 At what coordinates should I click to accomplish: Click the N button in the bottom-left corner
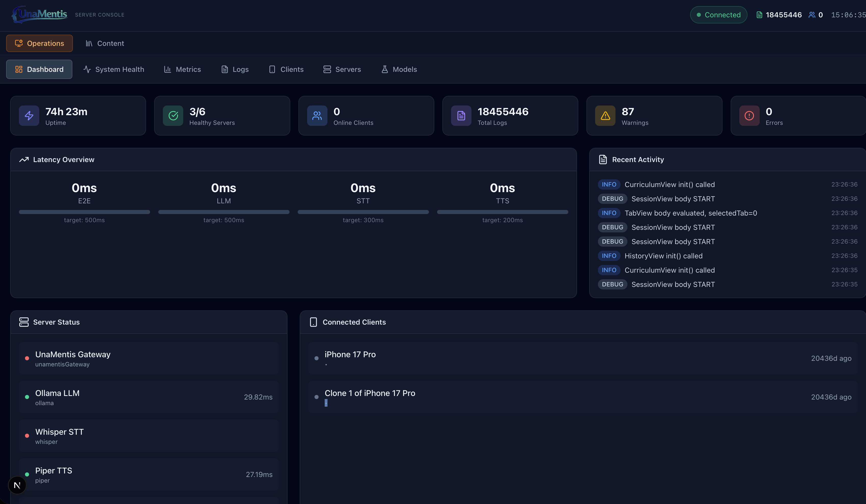pos(17,485)
